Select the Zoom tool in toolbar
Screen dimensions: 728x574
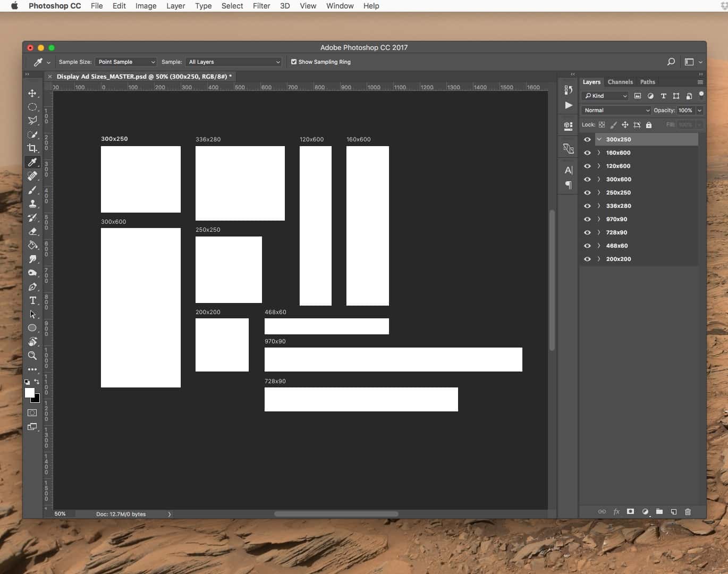click(32, 356)
